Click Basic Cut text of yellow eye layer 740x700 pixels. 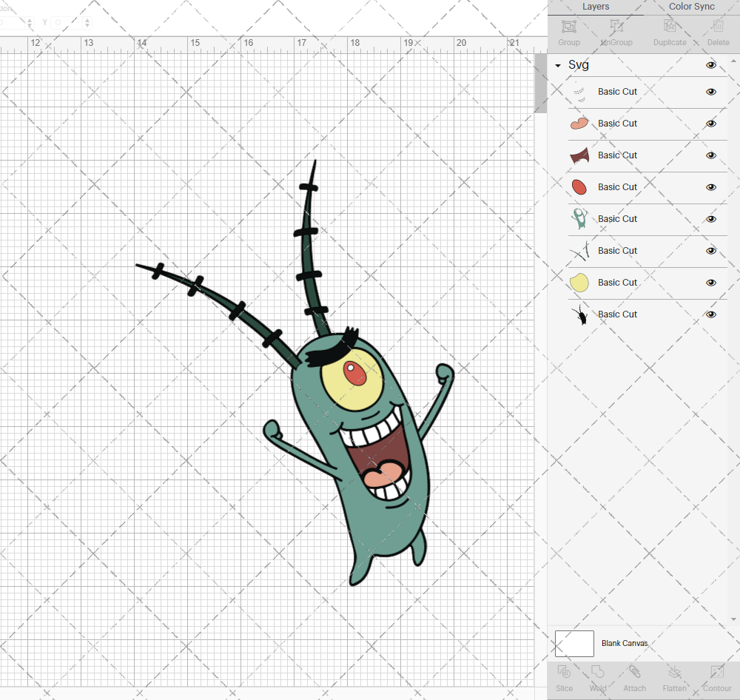click(617, 282)
